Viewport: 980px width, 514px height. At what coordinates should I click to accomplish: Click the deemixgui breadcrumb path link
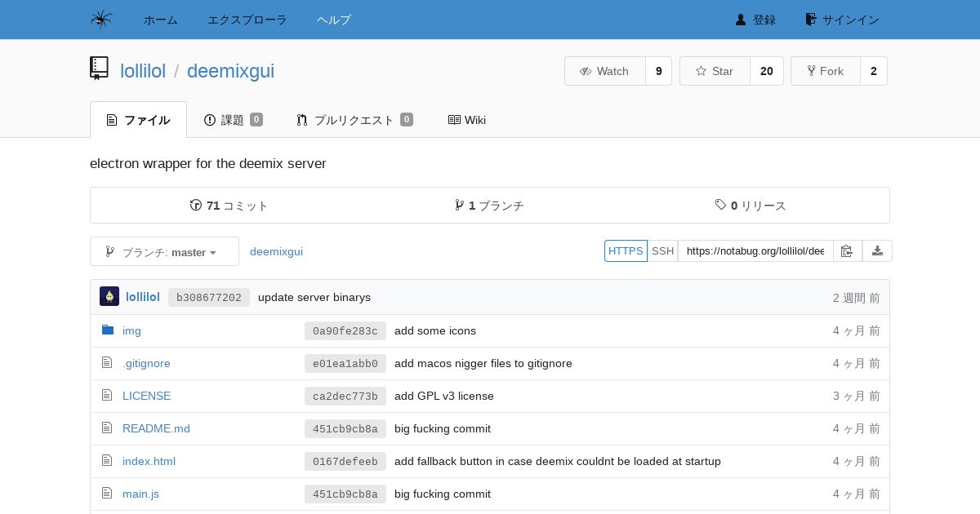[276, 251]
